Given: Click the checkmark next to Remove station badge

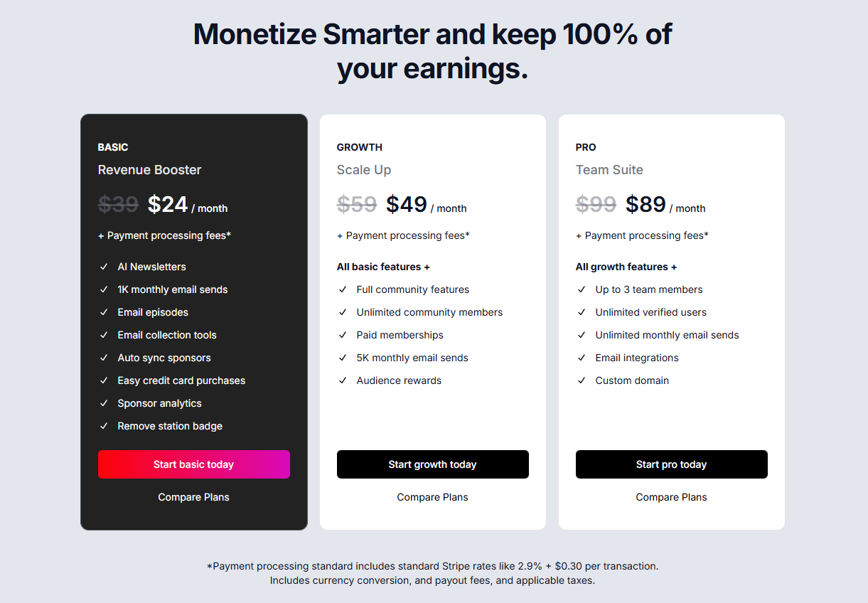Looking at the screenshot, I should click(x=104, y=426).
